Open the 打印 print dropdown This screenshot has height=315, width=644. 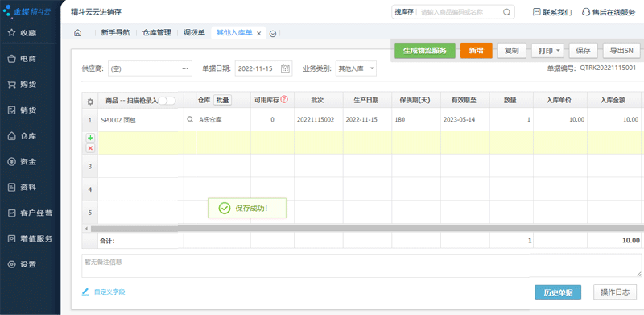tap(548, 51)
